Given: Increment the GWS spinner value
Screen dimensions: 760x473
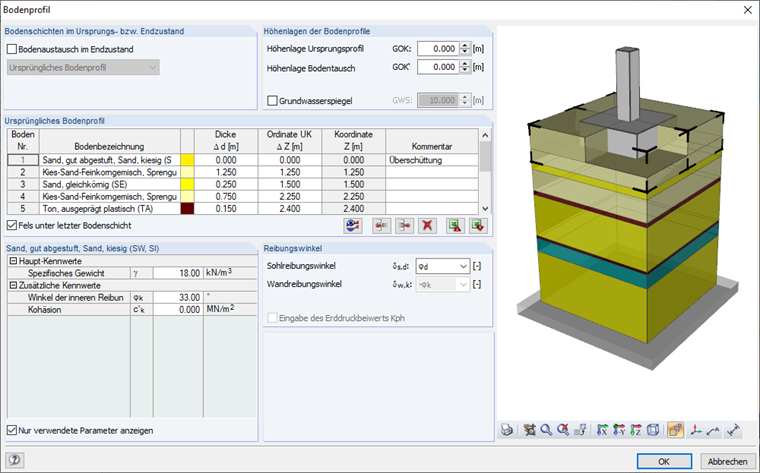Looking at the screenshot, I should [465, 97].
